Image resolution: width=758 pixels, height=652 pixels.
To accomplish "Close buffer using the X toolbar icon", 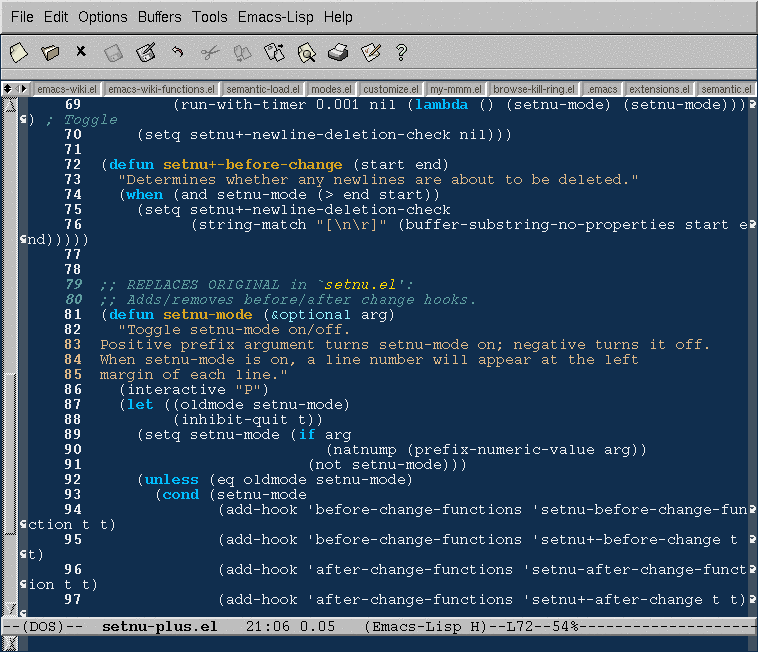I will 81,51.
